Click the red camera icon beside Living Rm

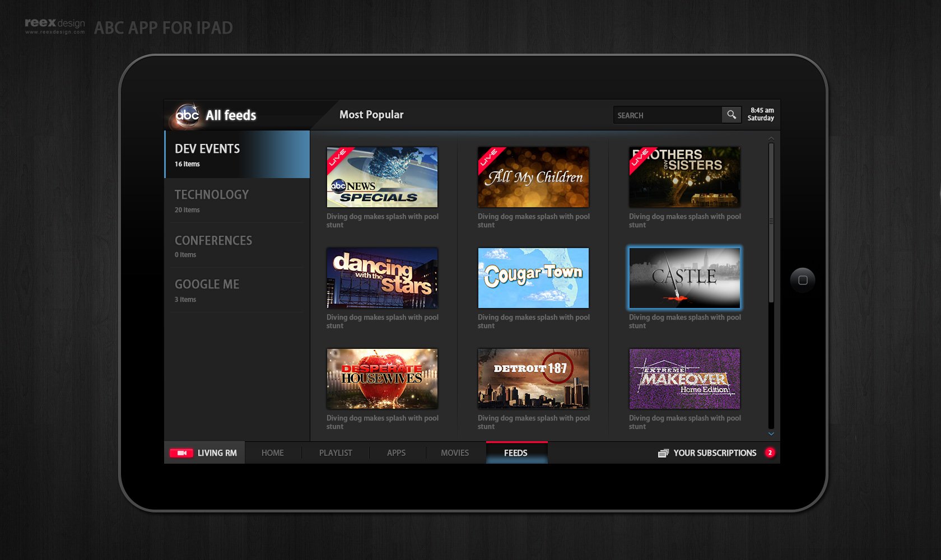pyautogui.click(x=181, y=453)
